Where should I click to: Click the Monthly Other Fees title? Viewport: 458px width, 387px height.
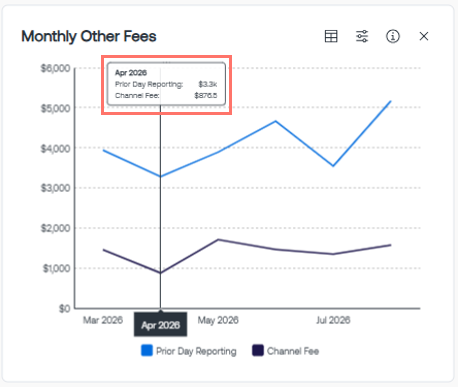(89, 36)
